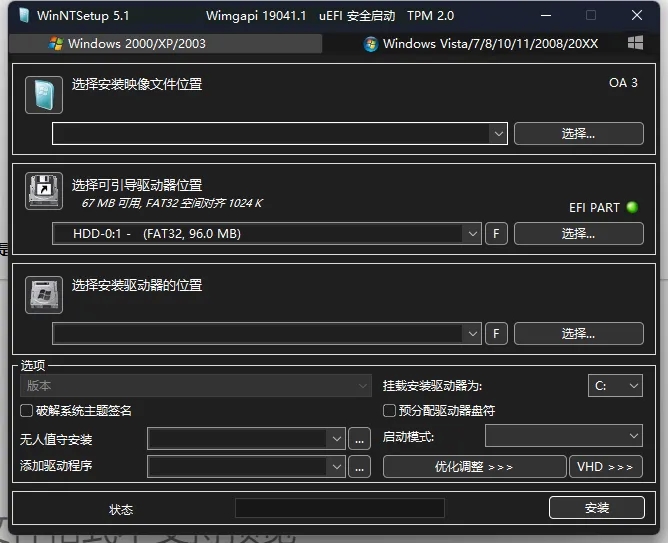The width and height of the screenshot is (668, 543).
Task: Click the install image file icon
Action: click(44, 95)
